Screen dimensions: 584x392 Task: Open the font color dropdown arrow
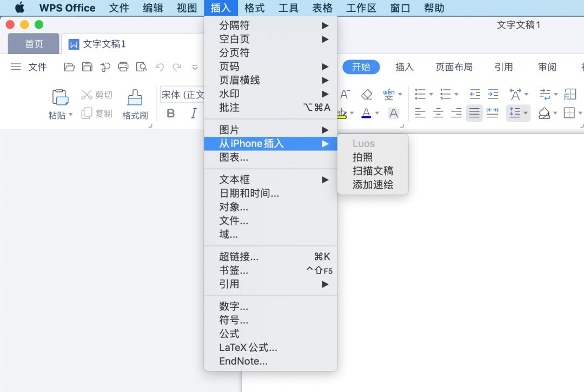click(377, 113)
